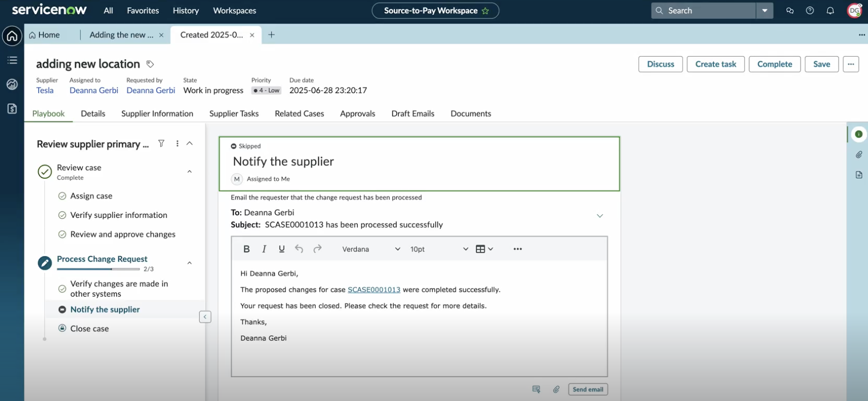Click the Send email button
868x401 pixels.
[x=588, y=389]
